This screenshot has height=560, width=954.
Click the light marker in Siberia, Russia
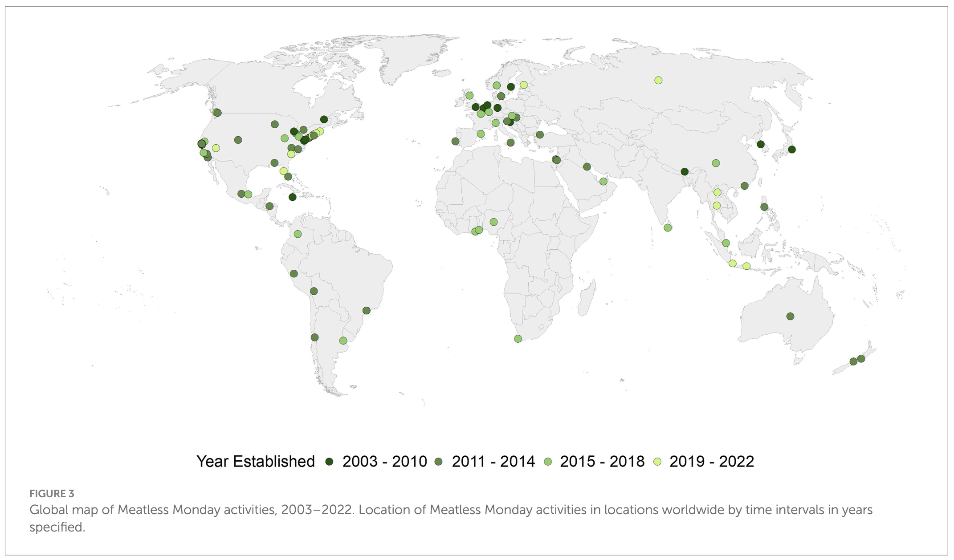point(658,81)
